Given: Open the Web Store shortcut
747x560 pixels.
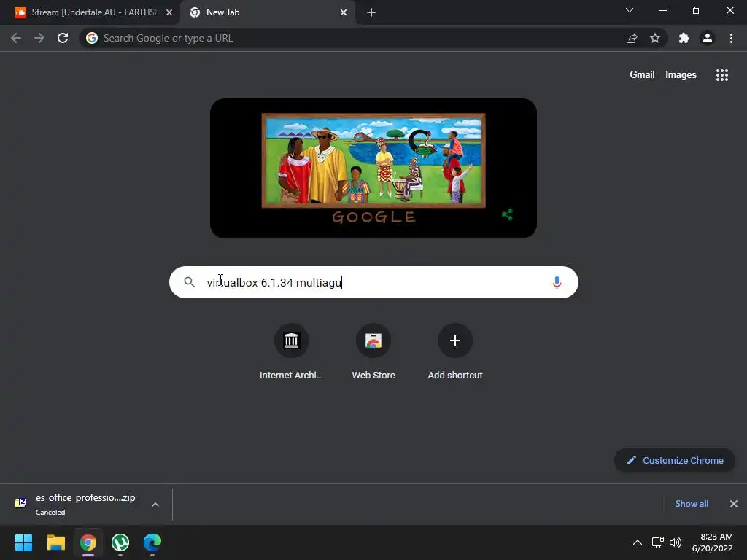Looking at the screenshot, I should coord(373,352).
